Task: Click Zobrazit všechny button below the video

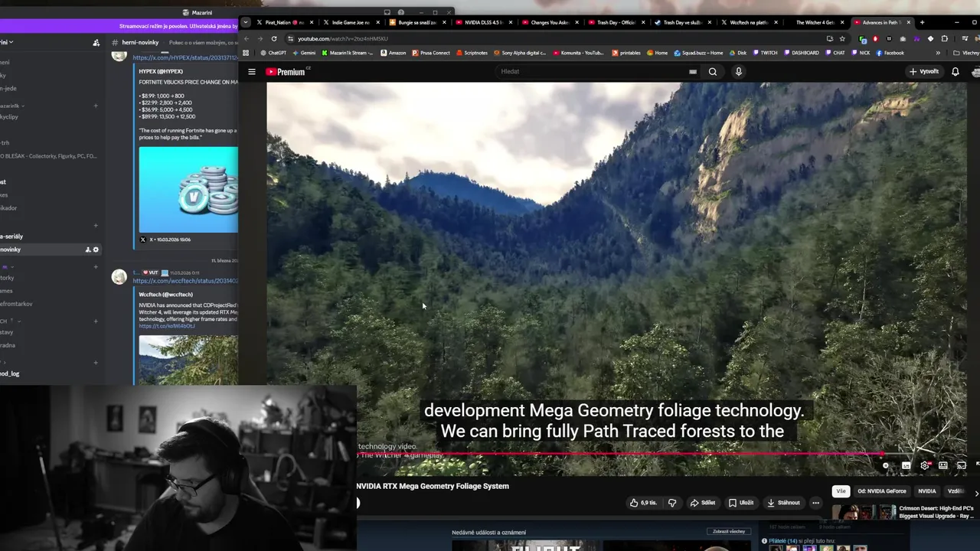Action: 729,531
